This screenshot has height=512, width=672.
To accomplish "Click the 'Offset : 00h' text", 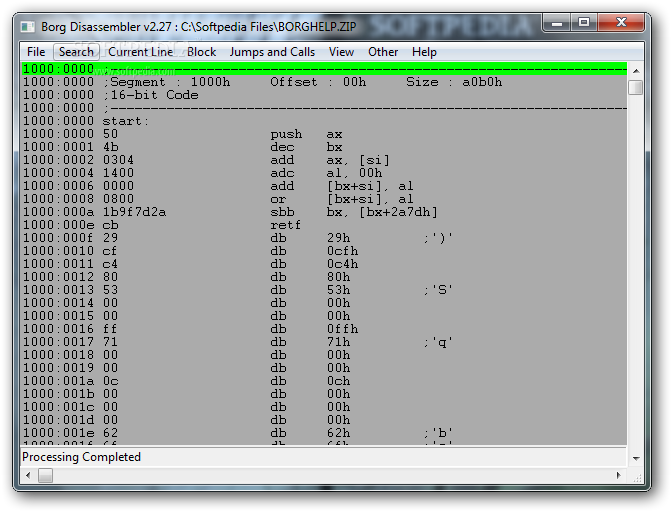I will (x=318, y=82).
